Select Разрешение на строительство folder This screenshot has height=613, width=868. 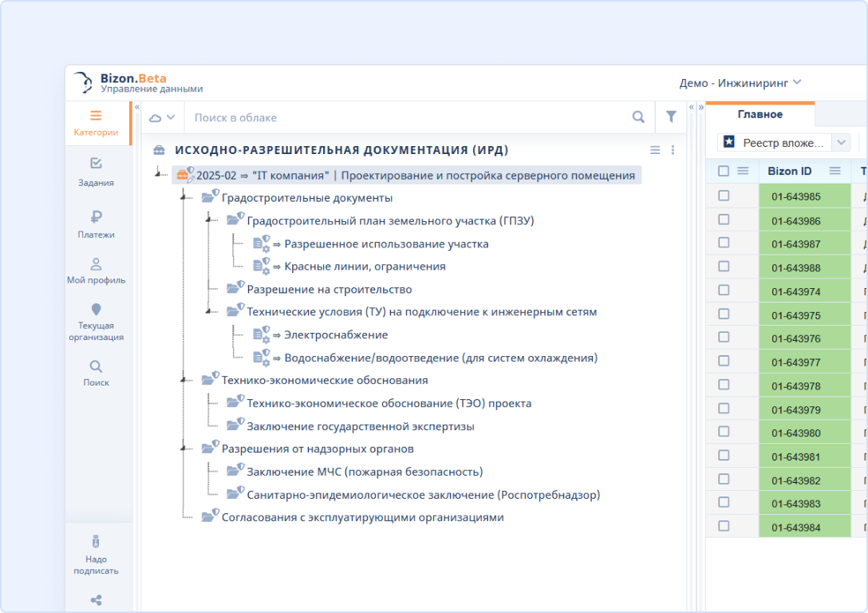click(329, 289)
